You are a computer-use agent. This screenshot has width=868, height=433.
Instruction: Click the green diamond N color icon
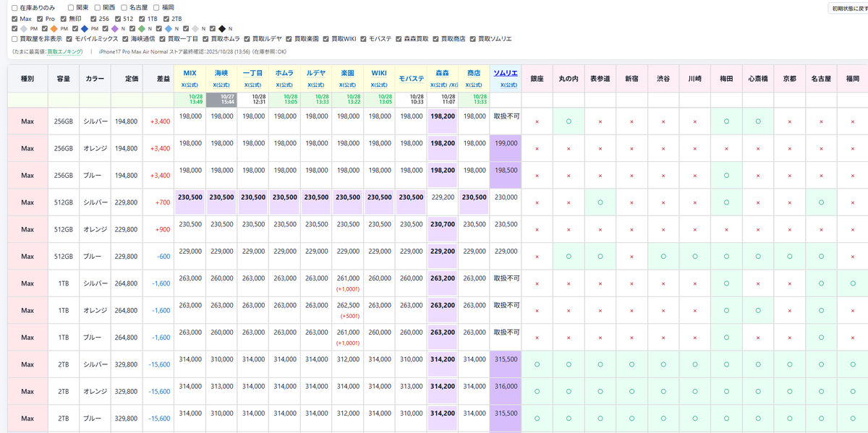point(141,29)
